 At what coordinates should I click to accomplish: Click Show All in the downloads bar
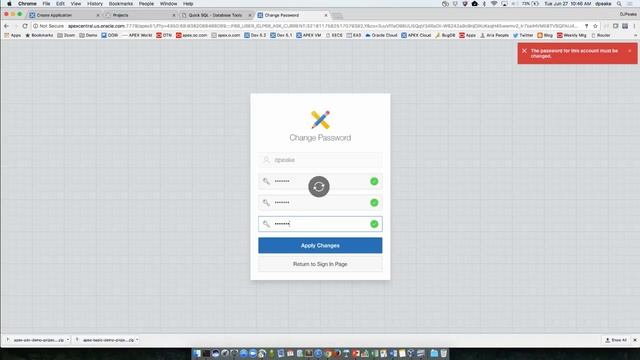point(616,340)
